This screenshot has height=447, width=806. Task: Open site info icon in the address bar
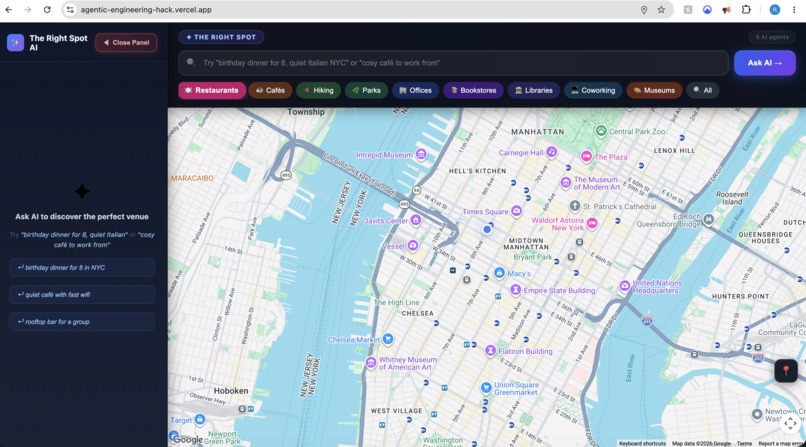70,10
